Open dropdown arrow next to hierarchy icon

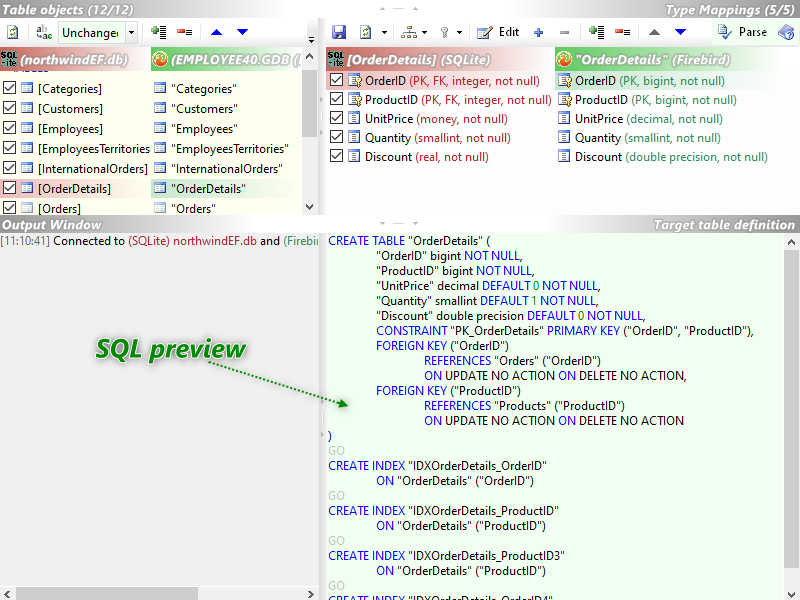[x=424, y=33]
